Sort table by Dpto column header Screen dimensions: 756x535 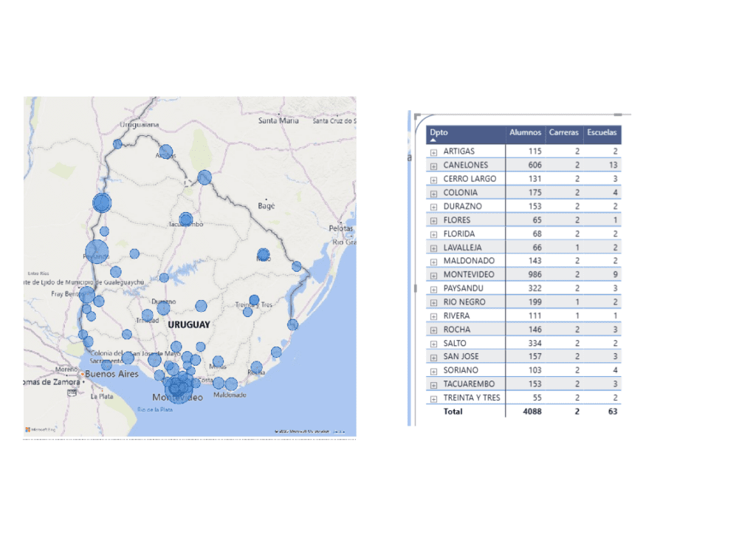coord(439,132)
